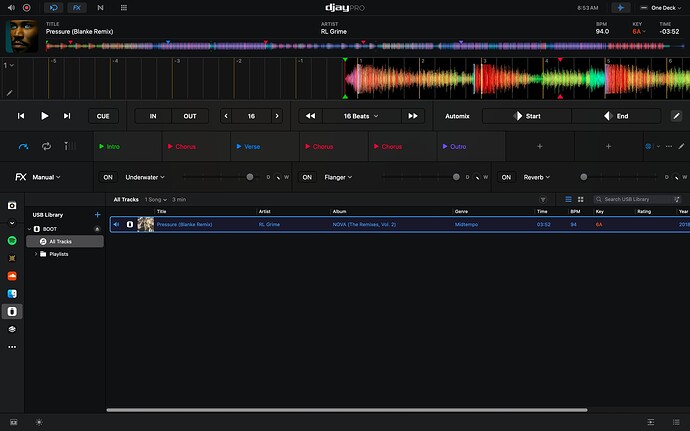This screenshot has height=431, width=690.
Task: Toggle the Reverb effect ON
Action: click(x=506, y=177)
